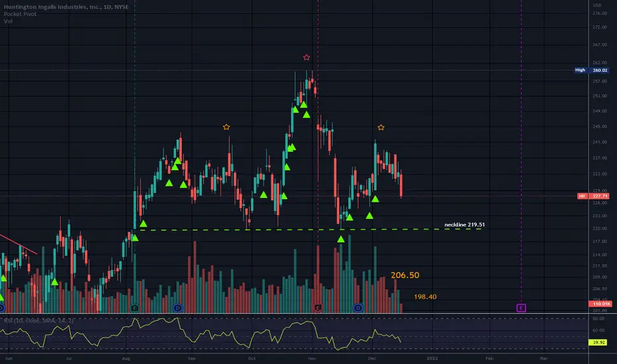This screenshot has height=364, width=617.
Task: Open the Vol indicator legend
Action: coord(8,21)
